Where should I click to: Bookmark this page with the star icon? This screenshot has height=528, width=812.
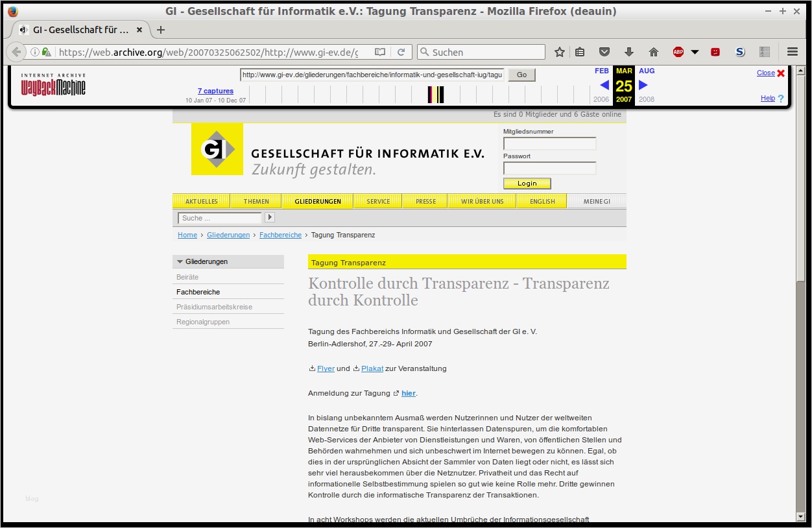[x=560, y=52]
